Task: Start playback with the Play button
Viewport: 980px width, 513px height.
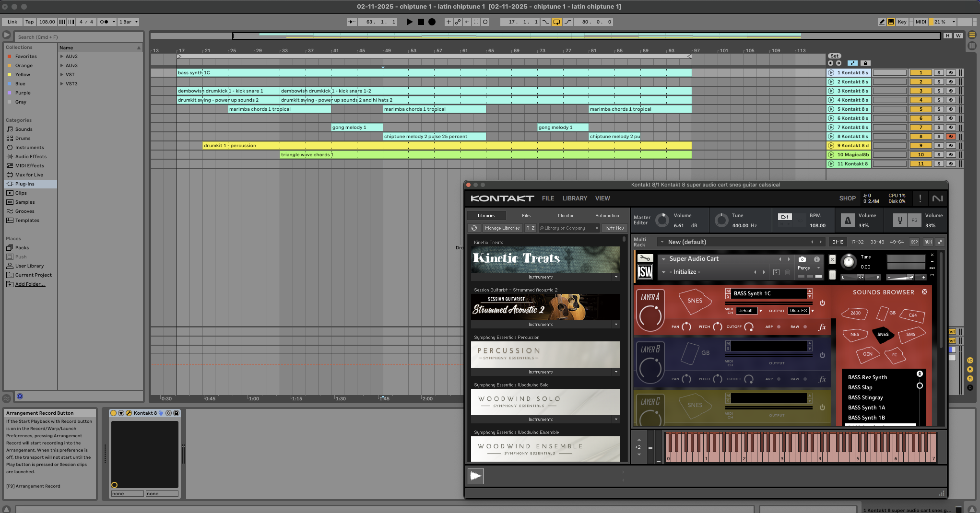Action: click(409, 22)
